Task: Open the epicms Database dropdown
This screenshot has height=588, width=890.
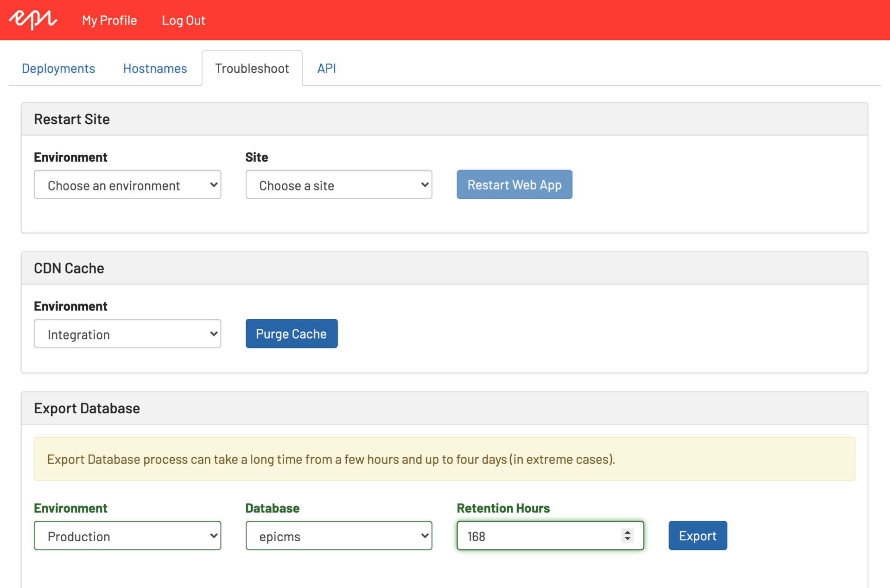Action: (x=338, y=536)
